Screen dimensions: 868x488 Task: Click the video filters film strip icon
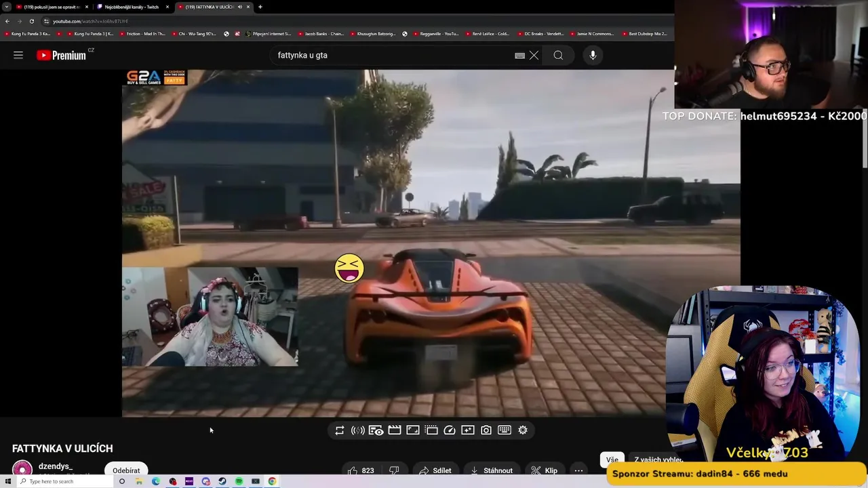coord(431,430)
